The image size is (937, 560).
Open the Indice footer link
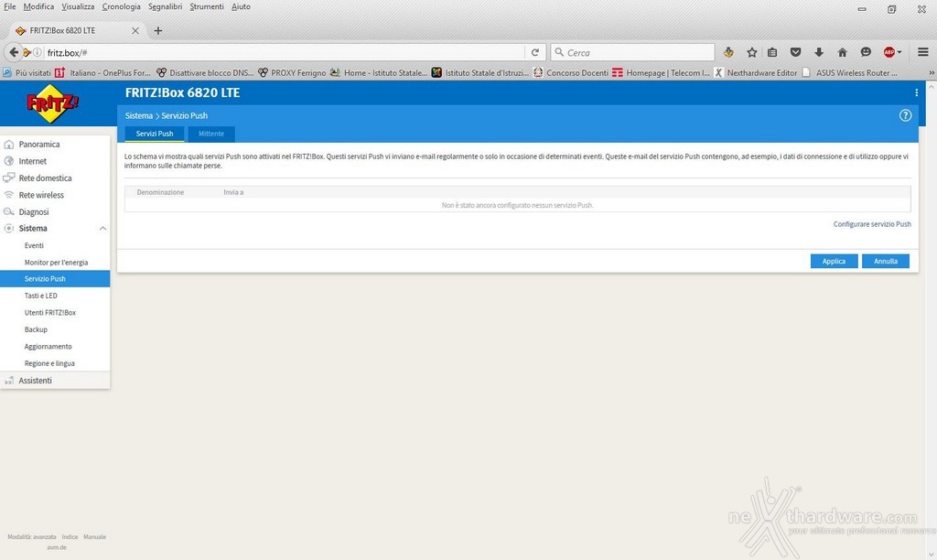pyautogui.click(x=70, y=537)
